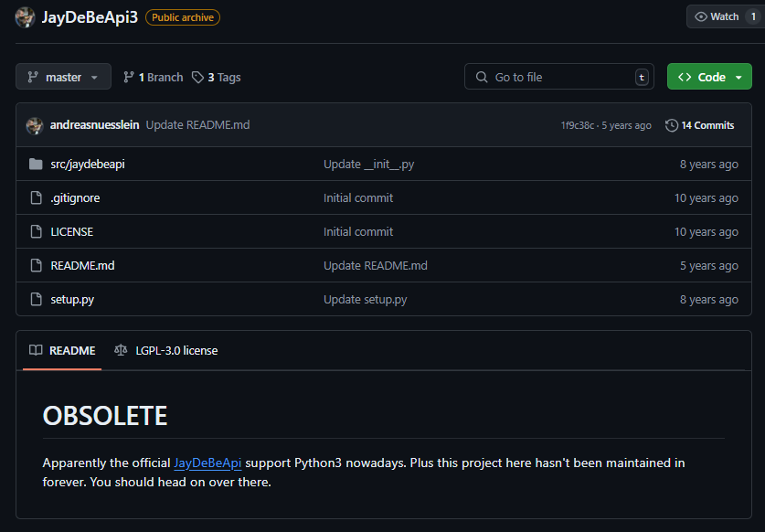
Task: Click the tag icon beside 3 Tags
Action: [197, 77]
